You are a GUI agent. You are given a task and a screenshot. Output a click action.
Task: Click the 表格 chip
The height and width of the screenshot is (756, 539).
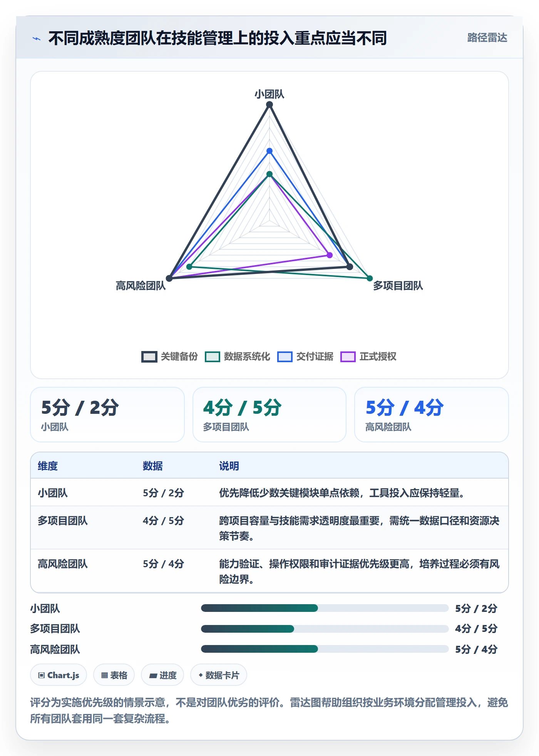(x=114, y=675)
